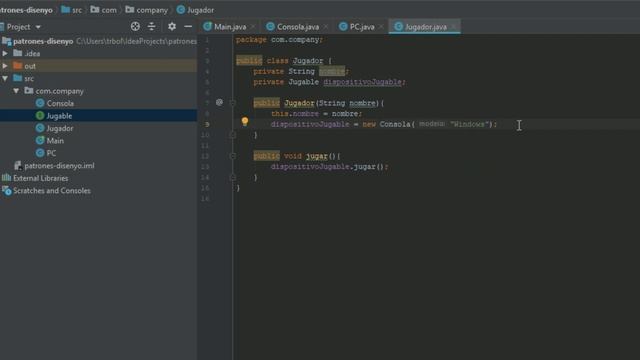Select Main class in project tree
Image resolution: width=640 pixels, height=360 pixels.
(x=55, y=141)
